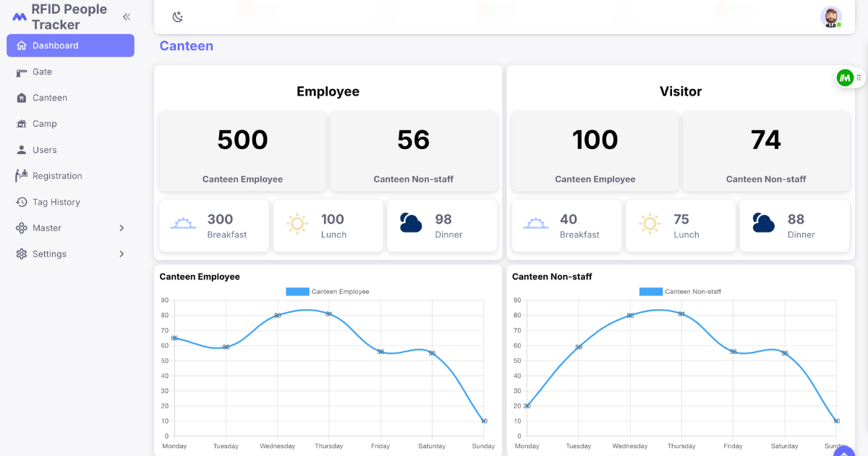Select the Users person icon
Viewport: 868px width, 456px height.
coord(21,150)
